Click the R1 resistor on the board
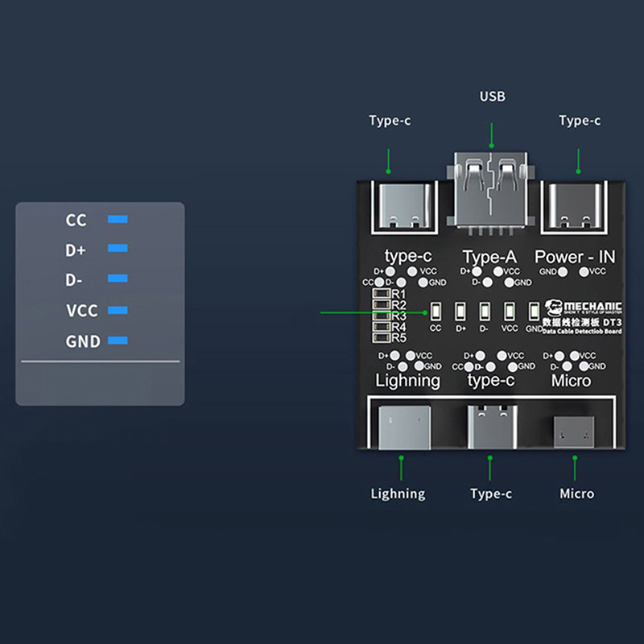The image size is (644, 644). (381, 294)
